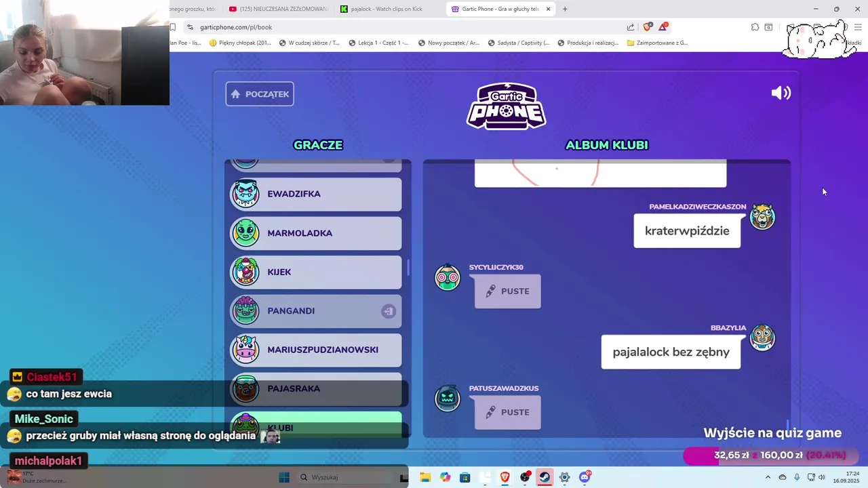Mute sound with the speaker icon

781,93
